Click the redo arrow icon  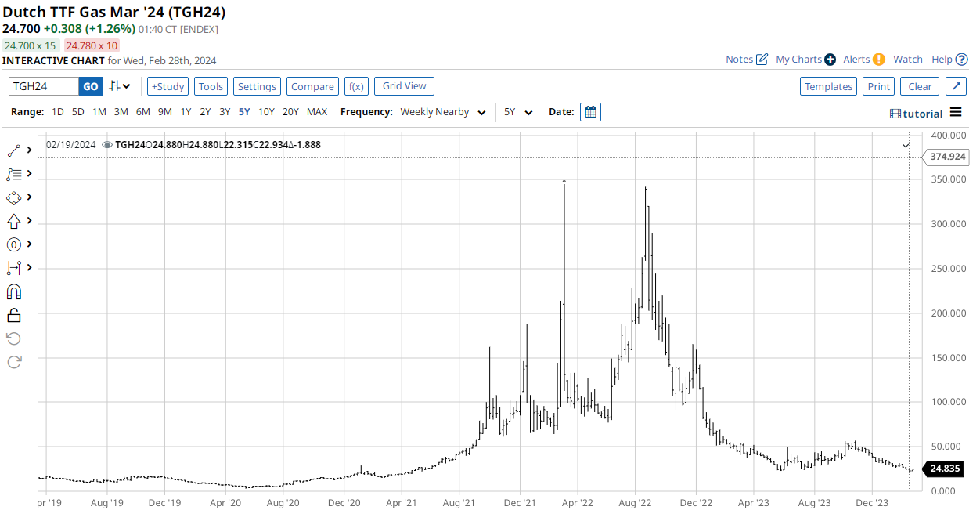tap(13, 362)
